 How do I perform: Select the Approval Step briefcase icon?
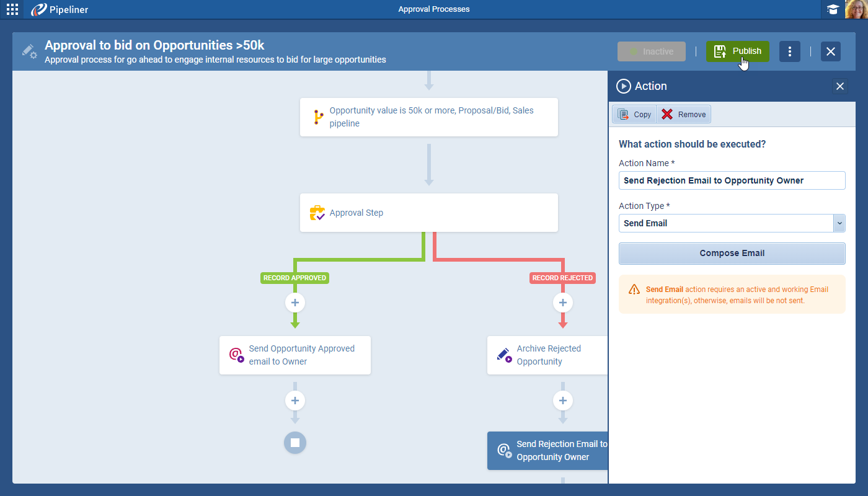click(317, 213)
